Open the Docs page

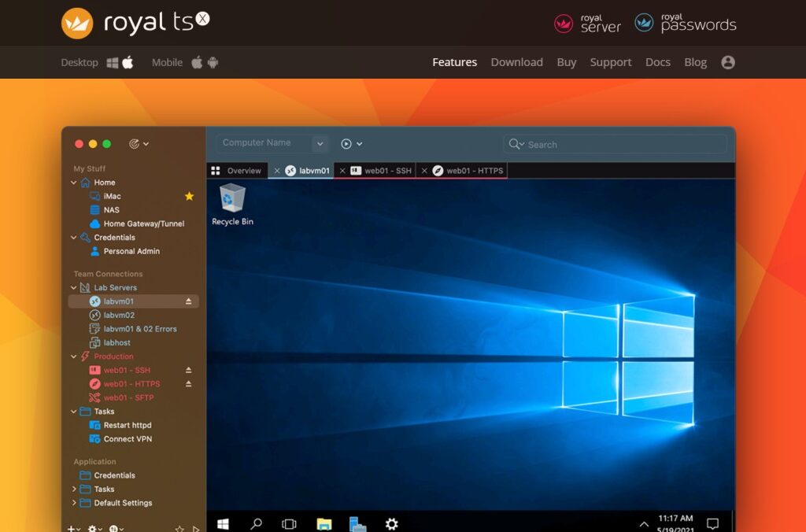[657, 62]
